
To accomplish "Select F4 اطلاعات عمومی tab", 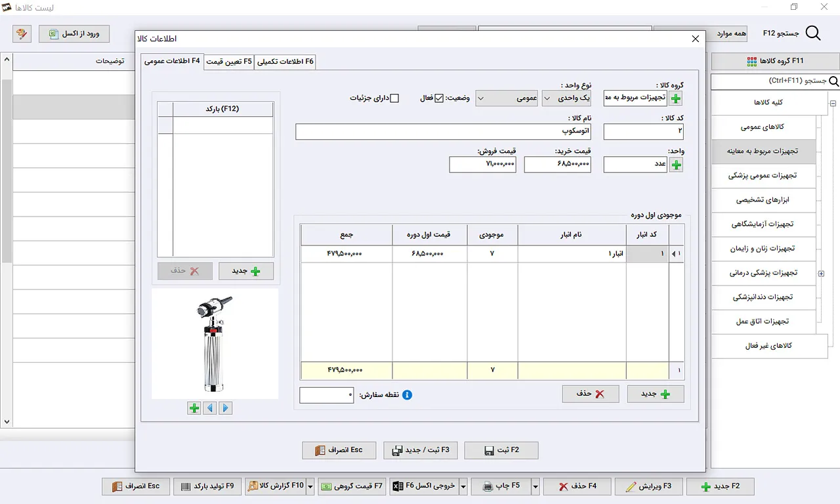I will pyautogui.click(x=172, y=61).
